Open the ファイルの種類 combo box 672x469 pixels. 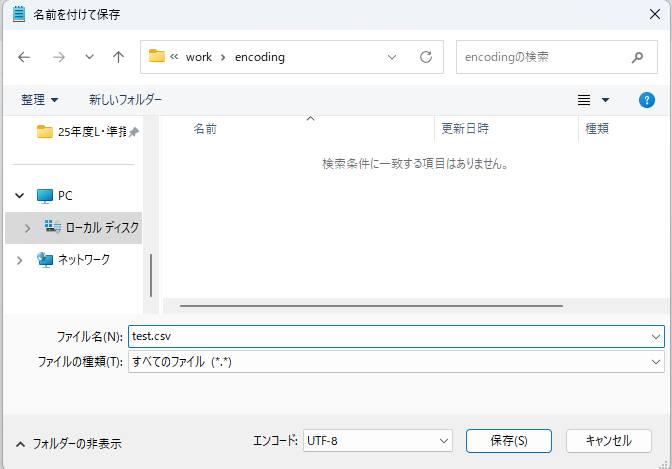[x=396, y=362]
